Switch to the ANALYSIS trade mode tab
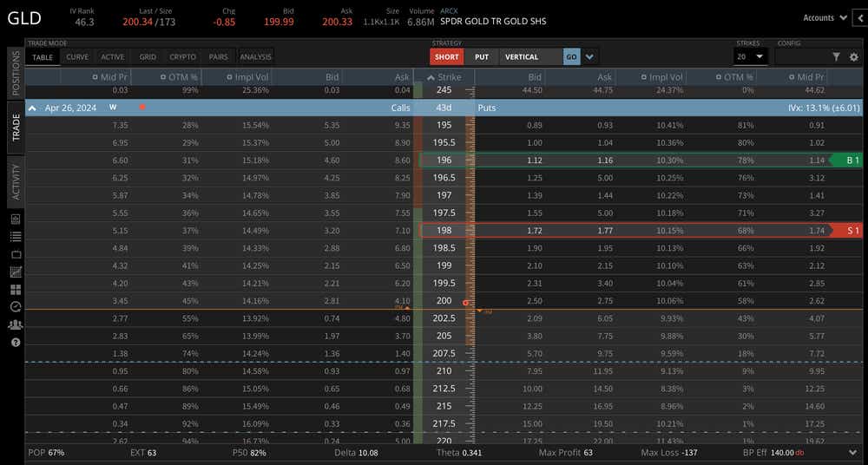This screenshot has height=465, width=868. (256, 57)
